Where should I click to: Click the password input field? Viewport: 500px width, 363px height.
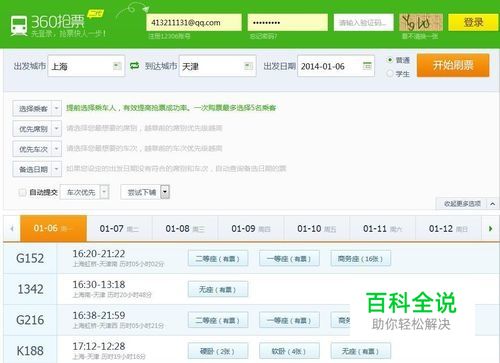click(x=288, y=22)
